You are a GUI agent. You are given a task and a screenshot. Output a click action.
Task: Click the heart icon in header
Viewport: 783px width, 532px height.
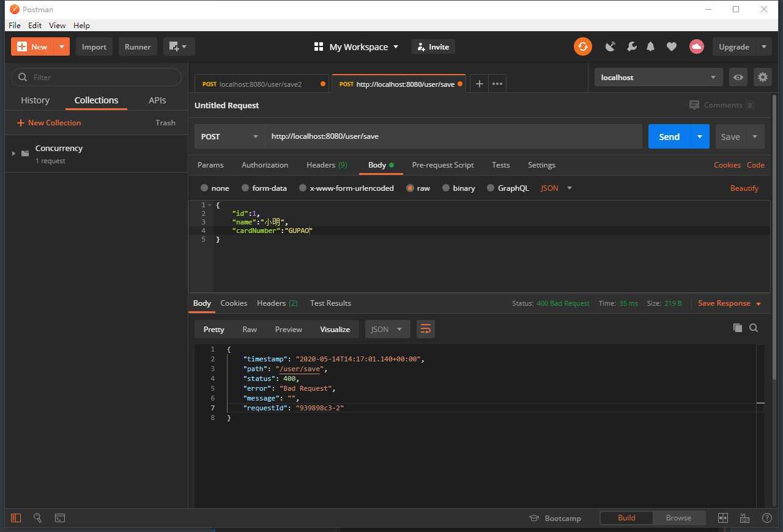672,46
